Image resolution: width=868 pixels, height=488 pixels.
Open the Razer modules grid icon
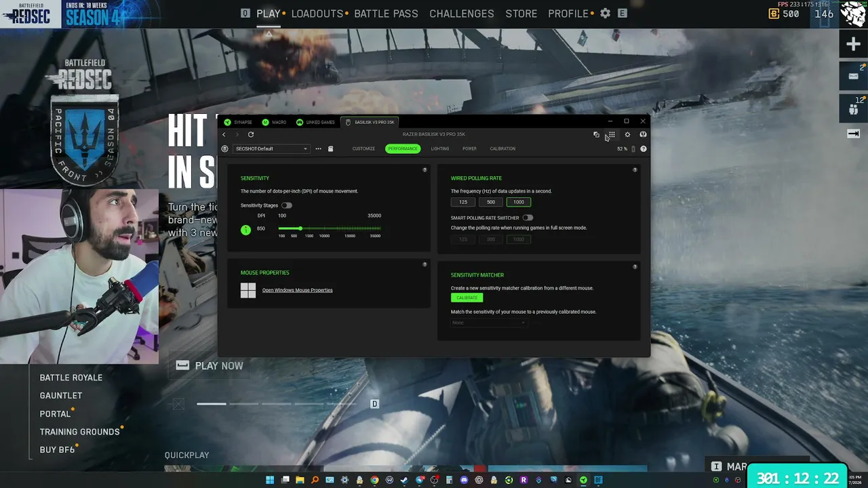[611, 134]
